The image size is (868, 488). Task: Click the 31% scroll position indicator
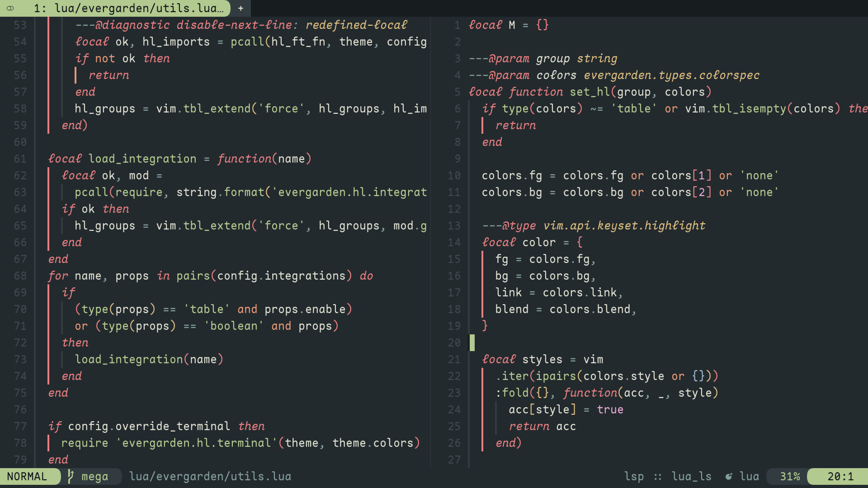click(790, 477)
